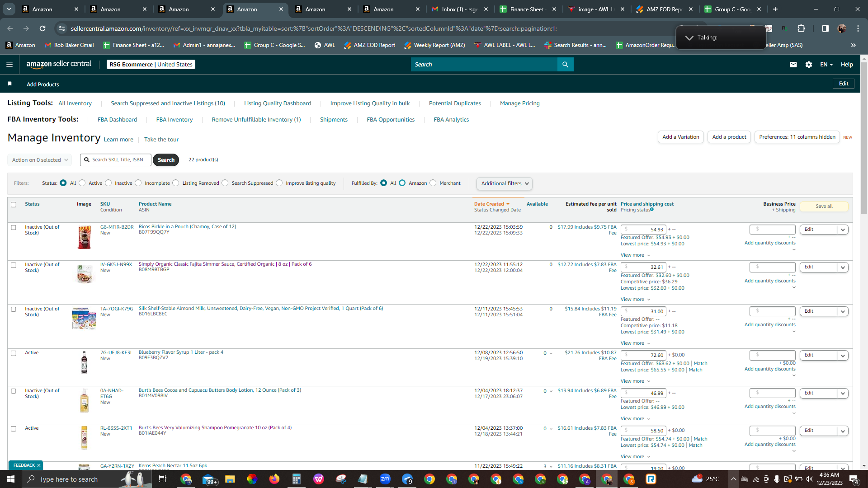The height and width of the screenshot is (488, 868).
Task: Reload the page with the browser refresh icon
Action: click(x=42, y=28)
